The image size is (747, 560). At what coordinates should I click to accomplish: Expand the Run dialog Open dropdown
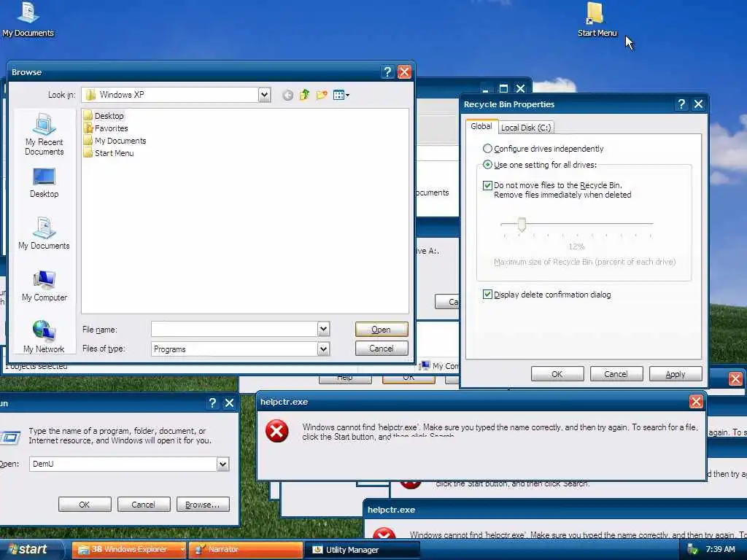click(222, 464)
